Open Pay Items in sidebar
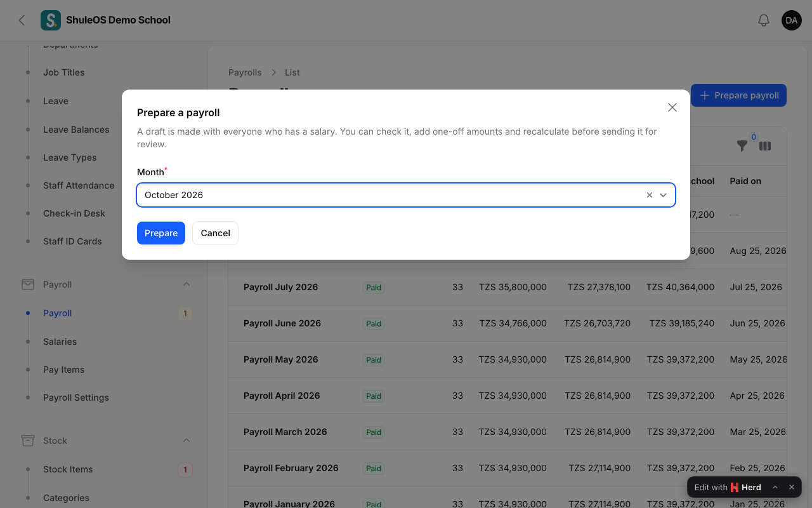812x508 pixels. point(63,370)
